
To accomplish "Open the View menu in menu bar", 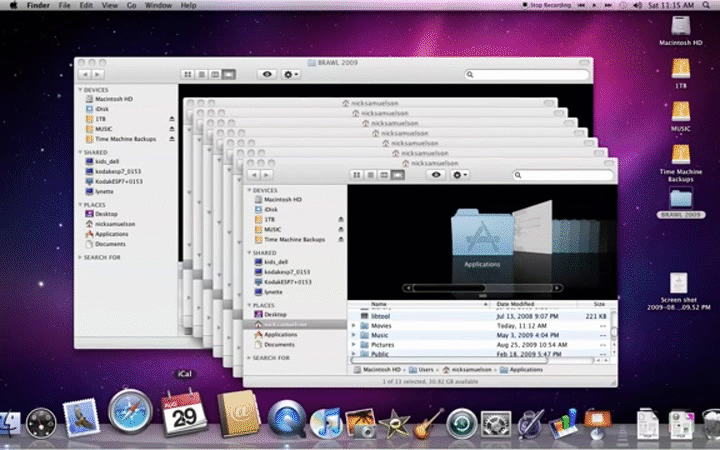I will (109, 6).
